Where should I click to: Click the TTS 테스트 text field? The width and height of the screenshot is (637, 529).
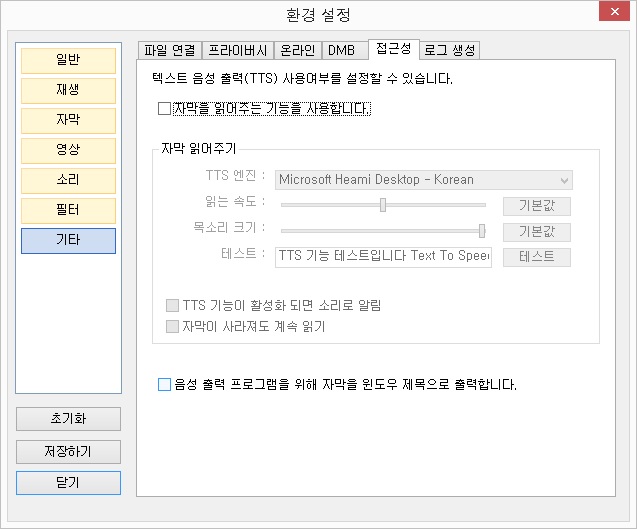point(383,257)
